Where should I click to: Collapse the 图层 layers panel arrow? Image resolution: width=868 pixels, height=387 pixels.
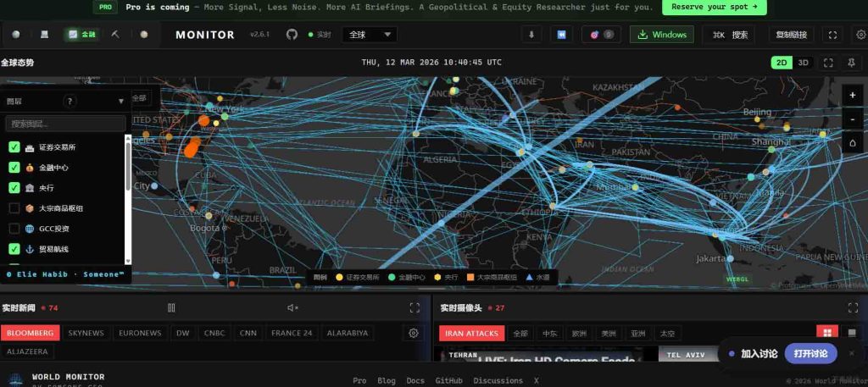(121, 101)
